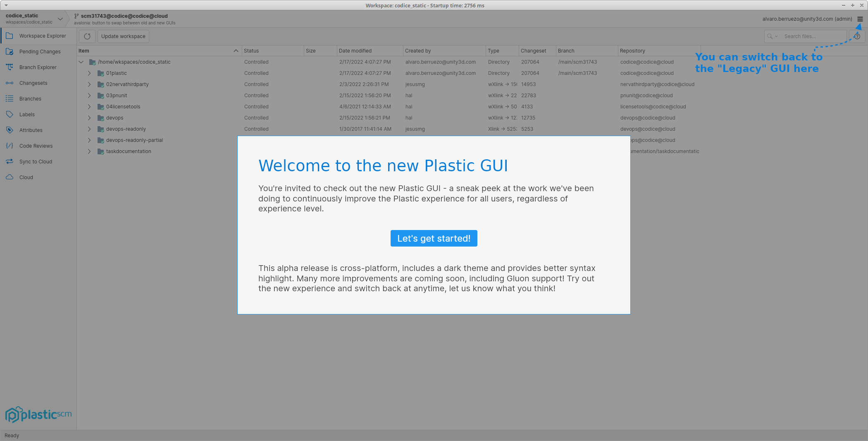This screenshot has width=868, height=441.
Task: Collapse the /home/wkspaces/codice_static root node
Action: [81, 62]
